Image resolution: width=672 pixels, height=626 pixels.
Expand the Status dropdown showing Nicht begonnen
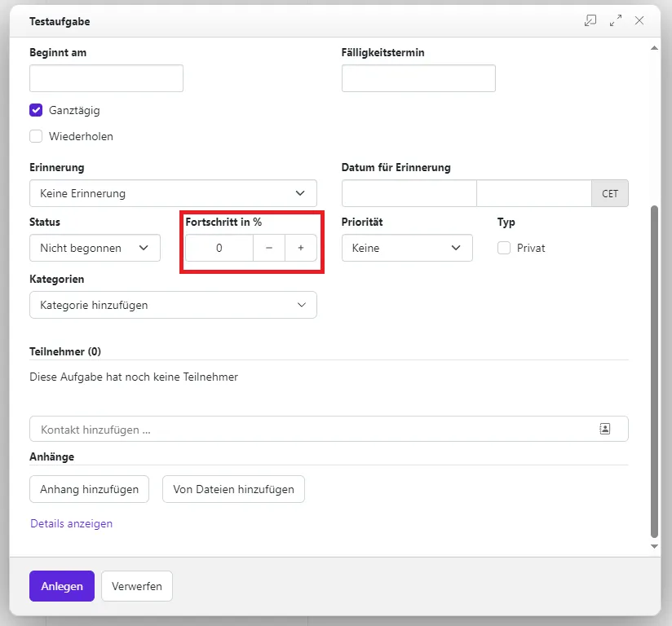click(95, 248)
